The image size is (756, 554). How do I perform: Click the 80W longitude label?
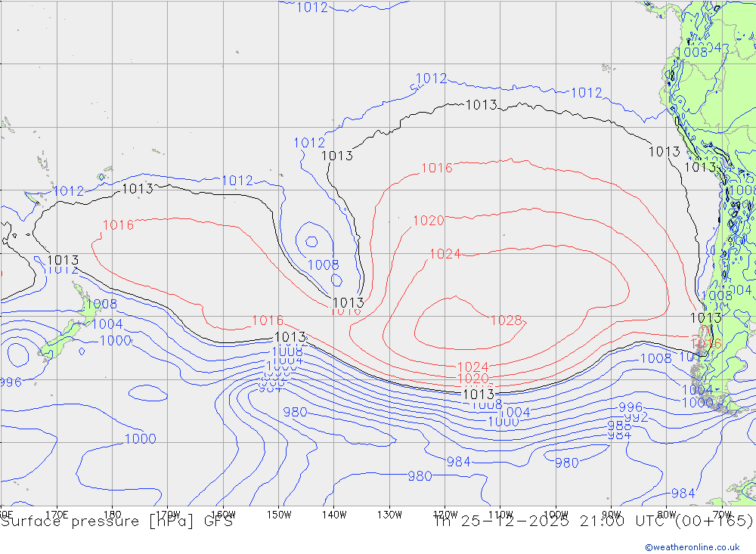tap(667, 515)
